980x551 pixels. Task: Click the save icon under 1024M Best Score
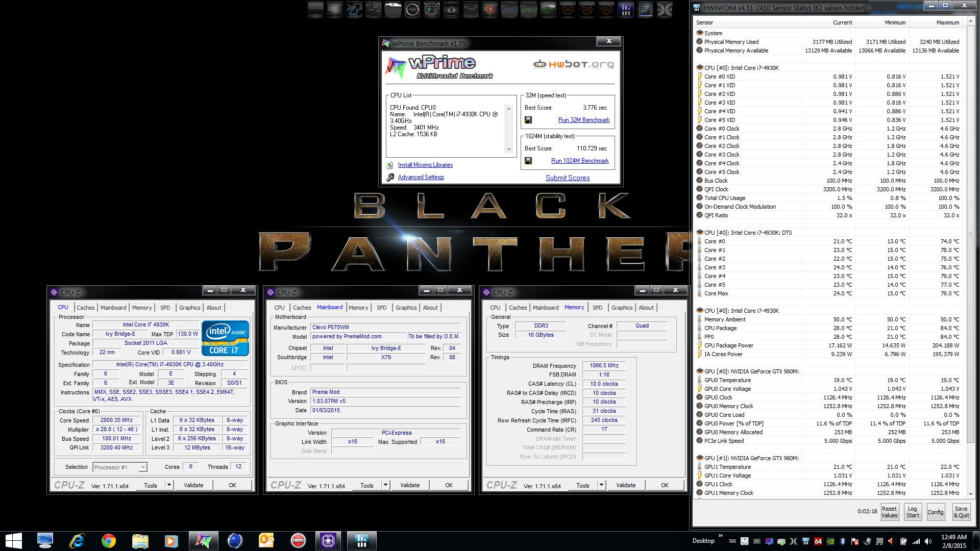pyautogui.click(x=528, y=161)
